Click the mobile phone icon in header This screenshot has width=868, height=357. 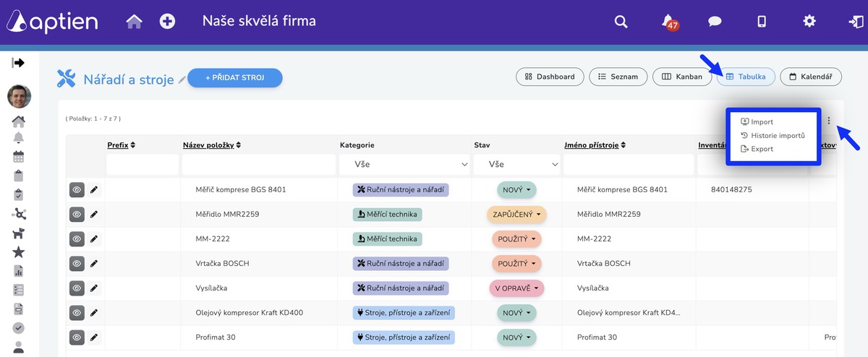click(762, 22)
